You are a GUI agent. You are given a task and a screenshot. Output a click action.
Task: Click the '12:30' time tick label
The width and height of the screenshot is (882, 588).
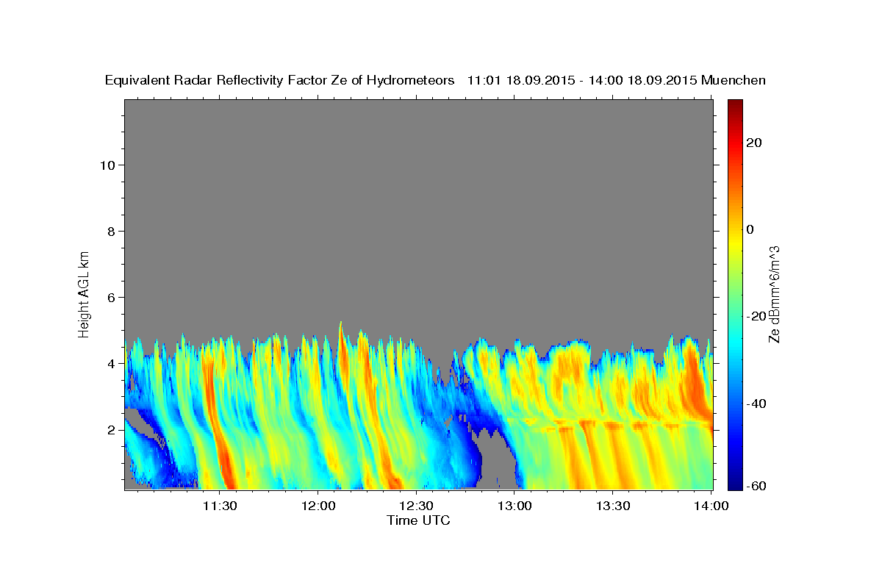416,506
